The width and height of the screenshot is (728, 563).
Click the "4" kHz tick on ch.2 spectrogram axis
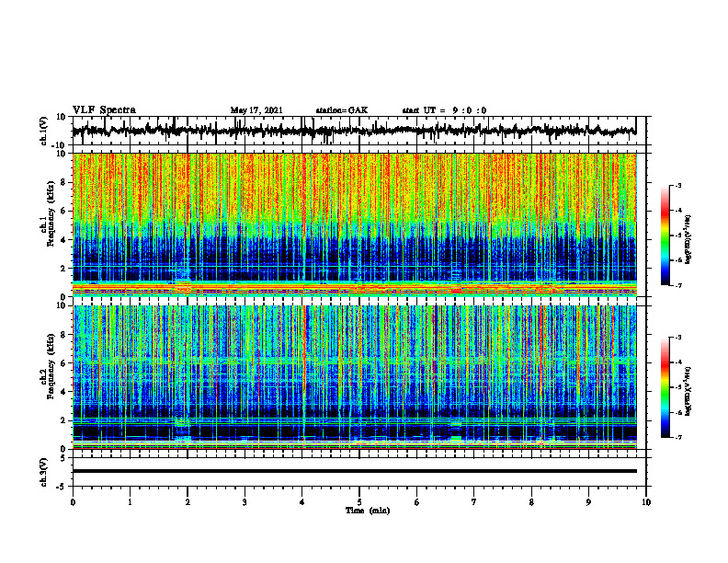pyautogui.click(x=63, y=392)
